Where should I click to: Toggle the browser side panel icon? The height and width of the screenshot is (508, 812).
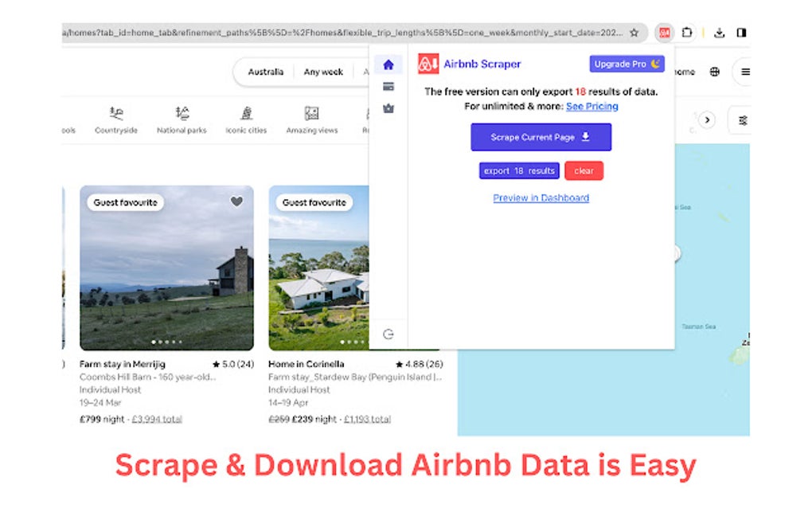[x=741, y=33]
